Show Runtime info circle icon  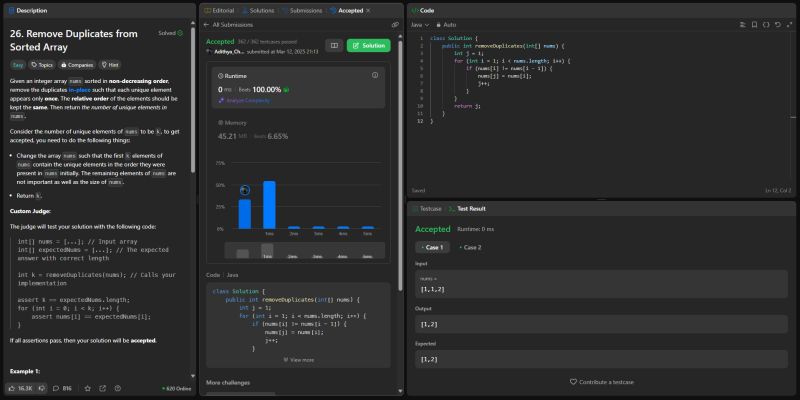(375, 75)
